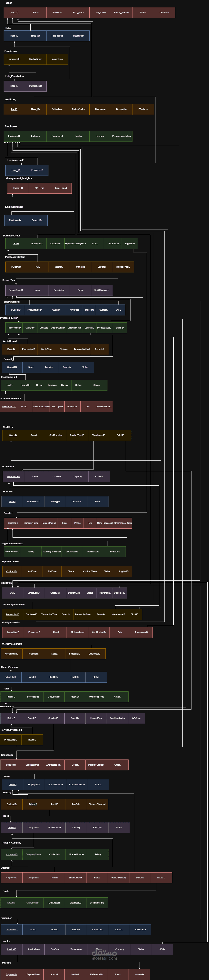Click RoleInTask in WorkerAssignment table
Image resolution: width=209 pixels, height=980 pixels.
pyautogui.click(x=33, y=654)
